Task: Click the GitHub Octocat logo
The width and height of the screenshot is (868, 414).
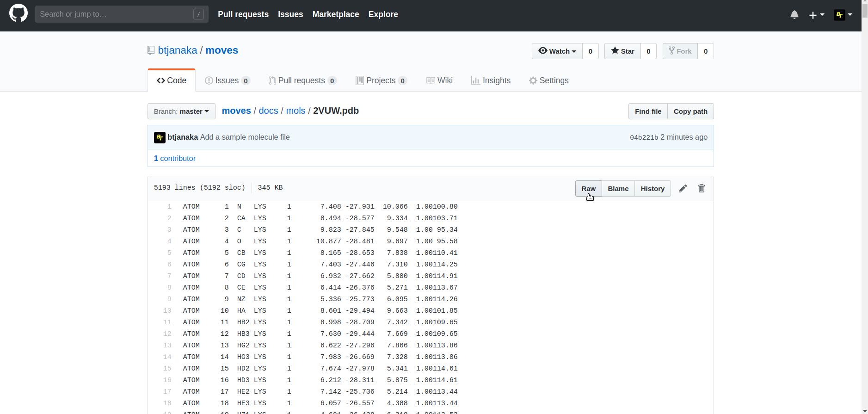Action: [18, 13]
